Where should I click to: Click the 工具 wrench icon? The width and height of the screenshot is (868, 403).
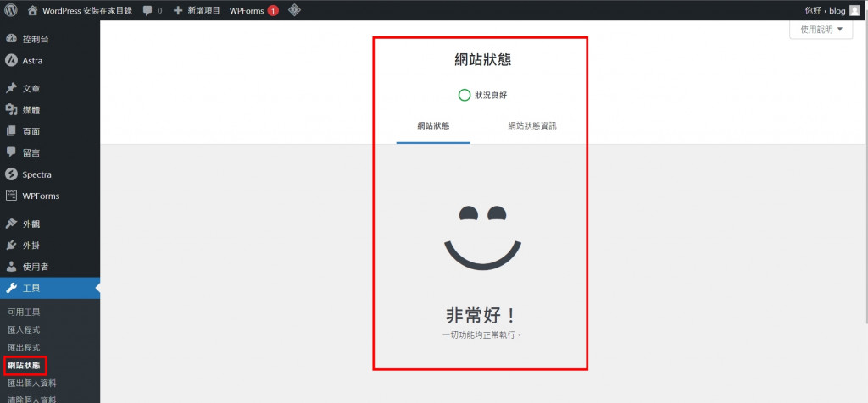tap(11, 288)
